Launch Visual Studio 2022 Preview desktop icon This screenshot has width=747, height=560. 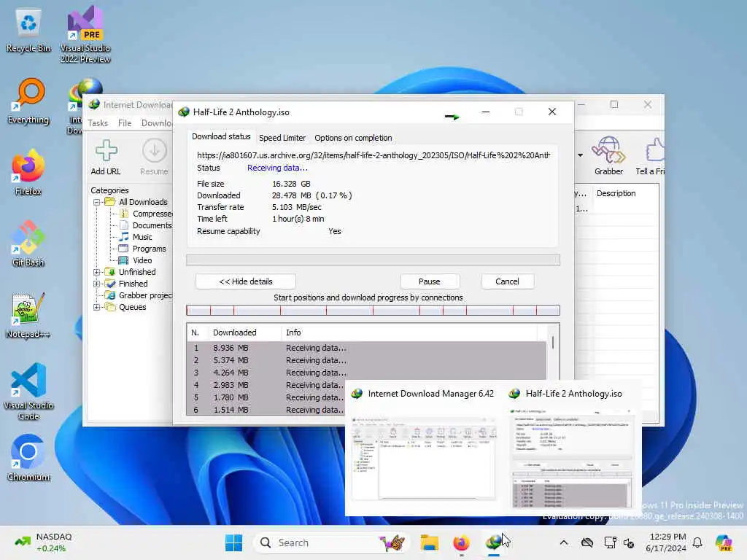tap(85, 35)
